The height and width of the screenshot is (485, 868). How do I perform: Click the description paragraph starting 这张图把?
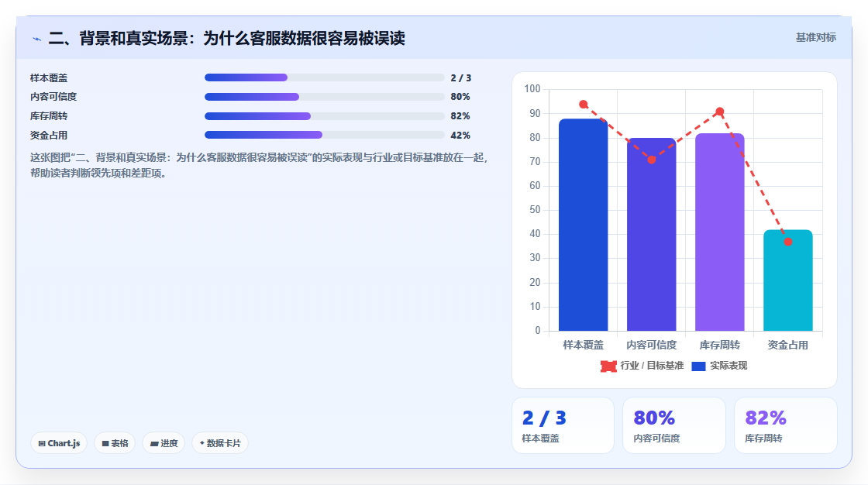259,165
